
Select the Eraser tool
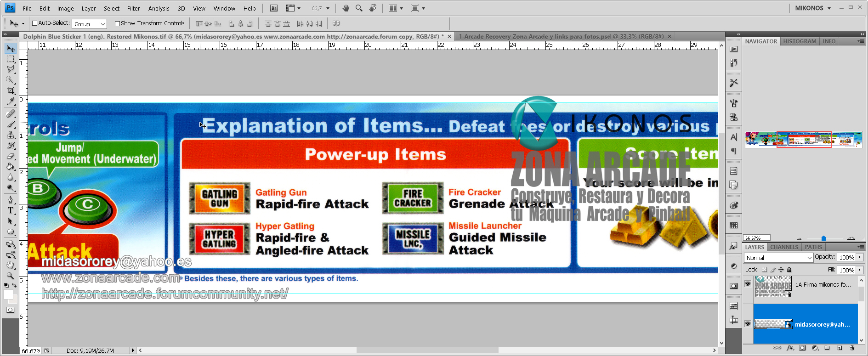point(11,156)
